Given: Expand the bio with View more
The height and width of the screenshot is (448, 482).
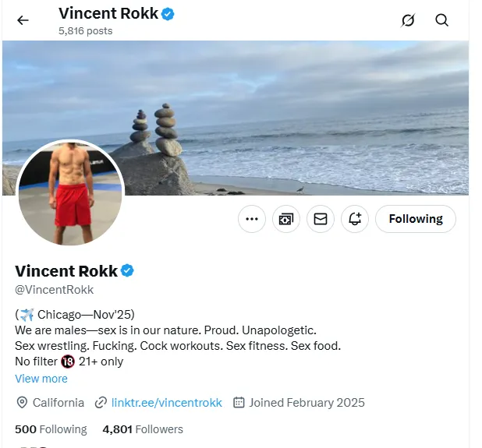Looking at the screenshot, I should tap(41, 379).
